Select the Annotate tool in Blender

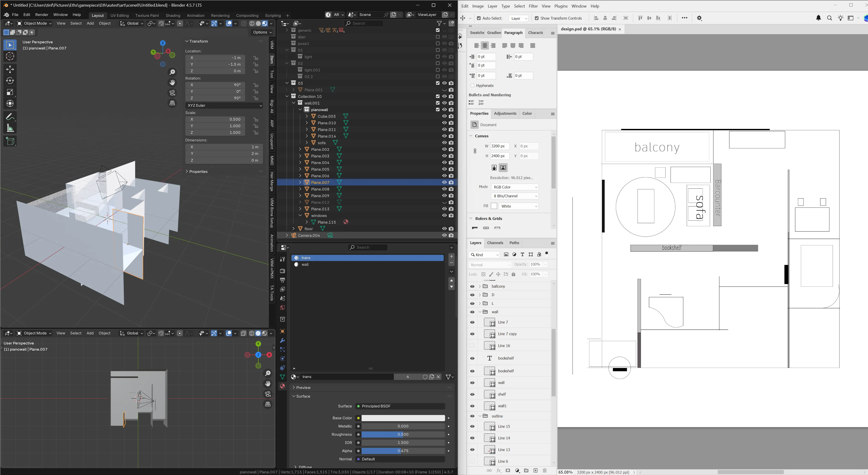click(x=10, y=117)
